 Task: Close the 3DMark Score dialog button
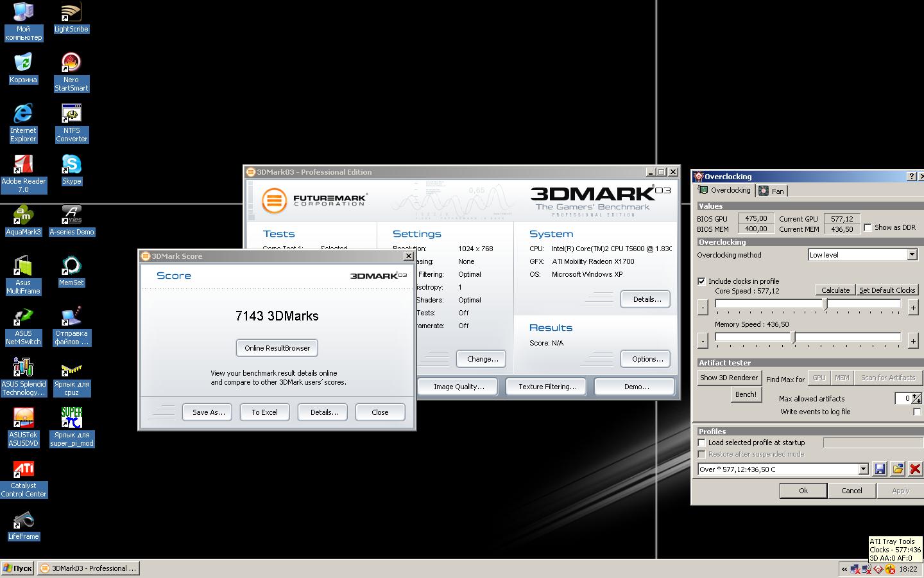pos(380,412)
